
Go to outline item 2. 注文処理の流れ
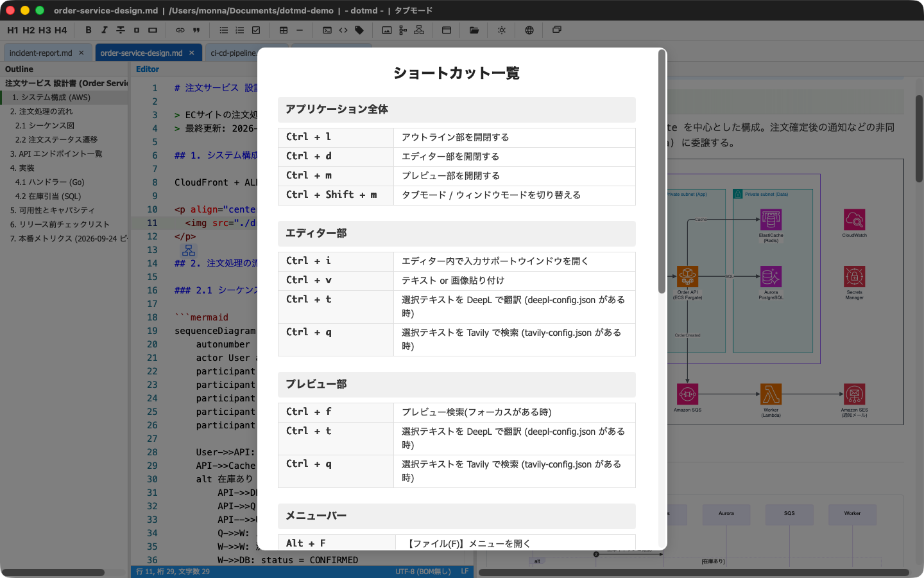64,112
